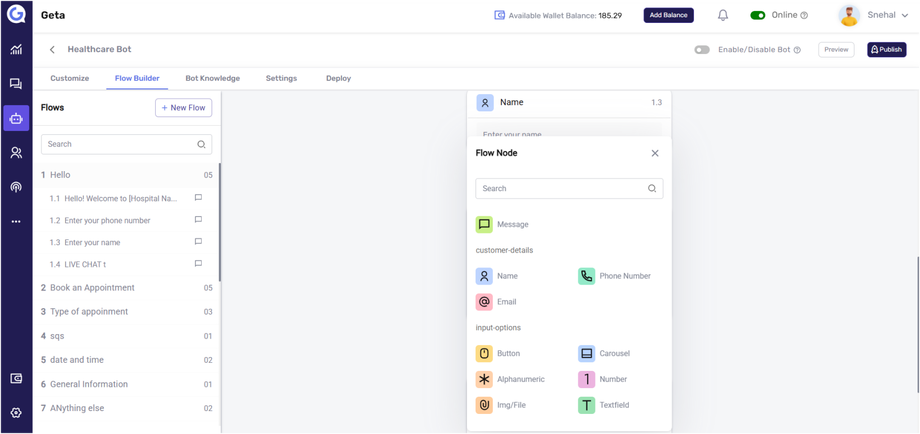Switch to the Bot Knowledge tab
Image resolution: width=920 pixels, height=434 pixels.
pos(212,78)
